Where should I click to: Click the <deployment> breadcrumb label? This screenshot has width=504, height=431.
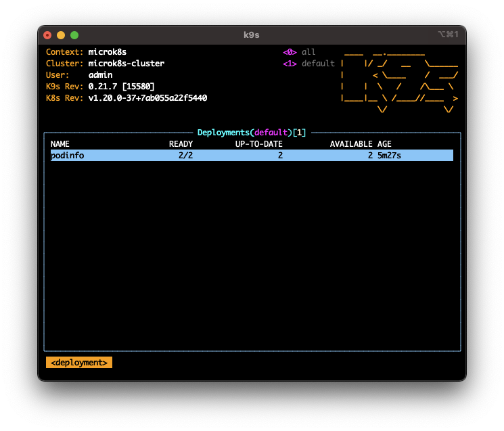pos(79,363)
